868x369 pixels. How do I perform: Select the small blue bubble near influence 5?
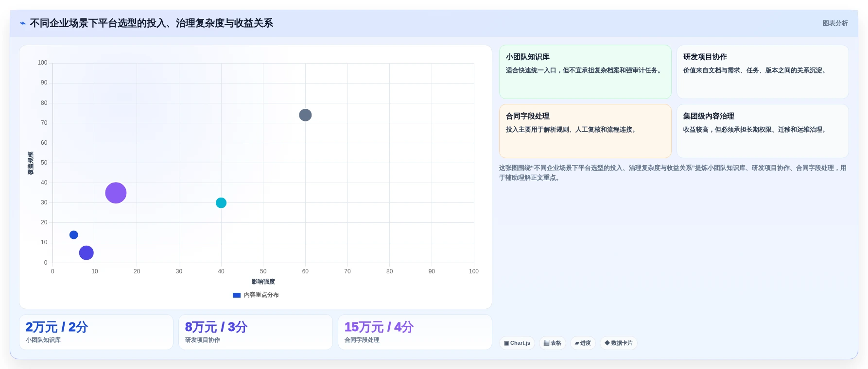pos(74,235)
